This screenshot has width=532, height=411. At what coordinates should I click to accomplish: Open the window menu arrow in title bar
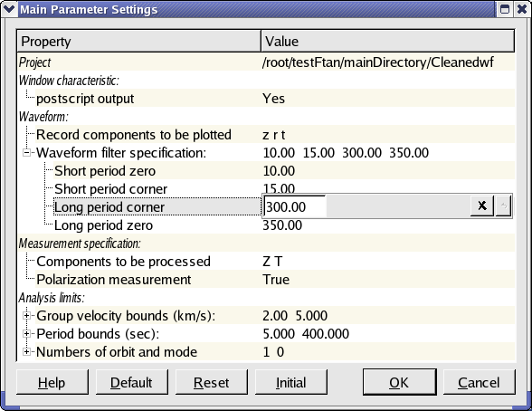[x=9, y=8]
